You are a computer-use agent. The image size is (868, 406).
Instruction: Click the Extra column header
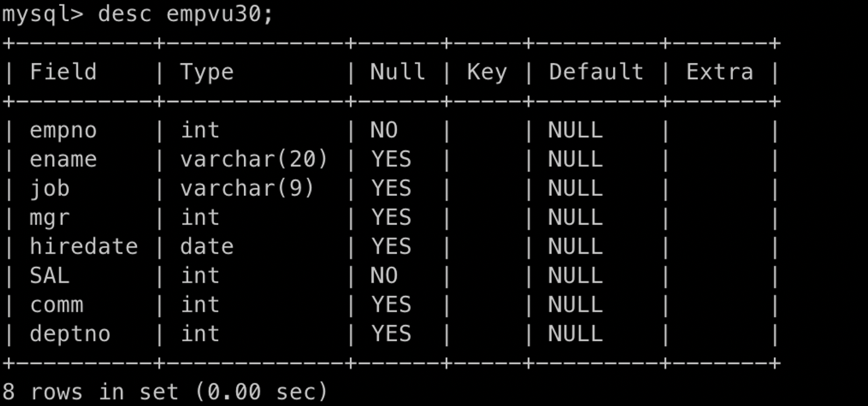tap(719, 72)
